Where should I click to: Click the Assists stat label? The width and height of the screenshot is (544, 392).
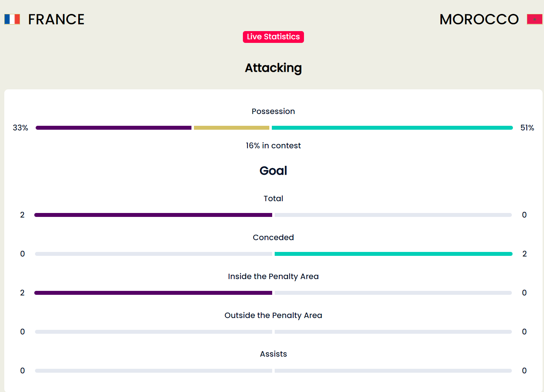[273, 354]
